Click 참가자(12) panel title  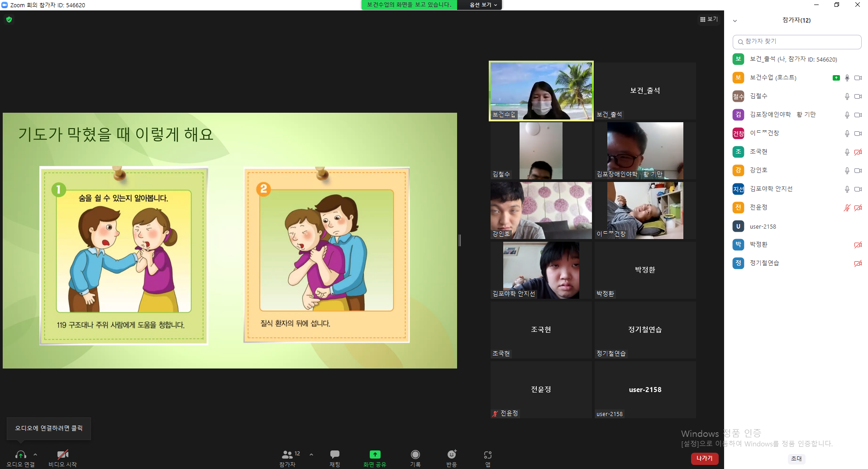pyautogui.click(x=796, y=20)
